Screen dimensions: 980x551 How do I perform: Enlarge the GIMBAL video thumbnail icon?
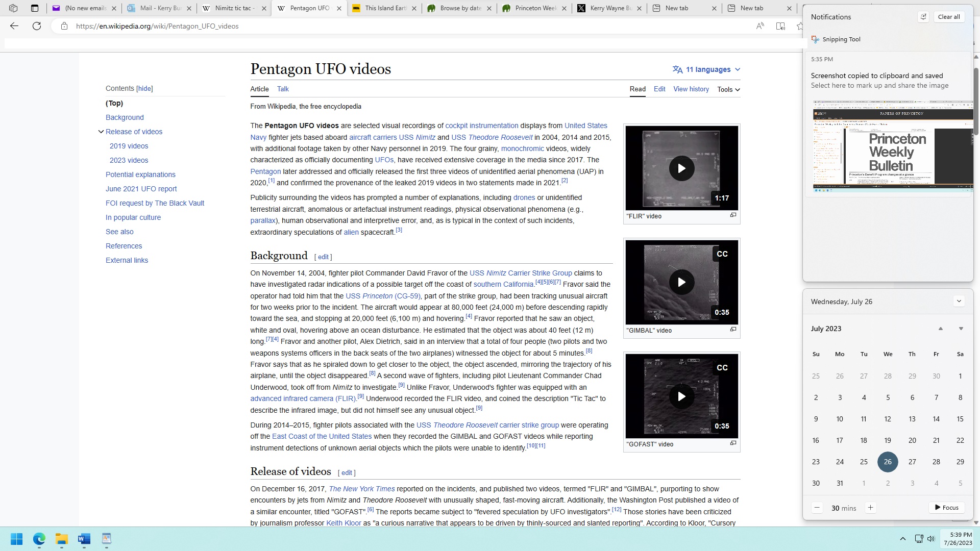(x=733, y=330)
